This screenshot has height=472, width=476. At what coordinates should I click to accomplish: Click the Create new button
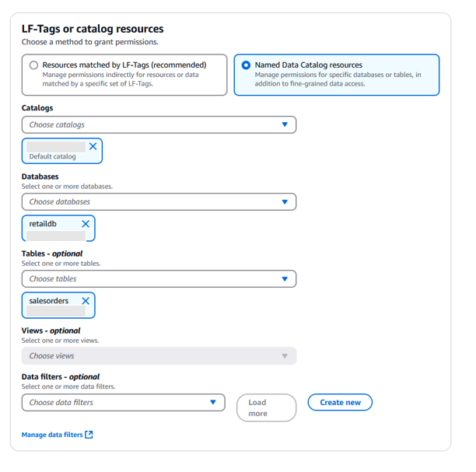pyautogui.click(x=340, y=402)
